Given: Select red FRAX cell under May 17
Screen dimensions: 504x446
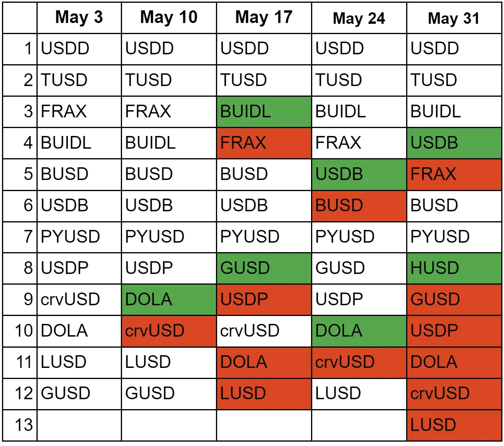Looking at the screenshot, I should pyautogui.click(x=264, y=143).
